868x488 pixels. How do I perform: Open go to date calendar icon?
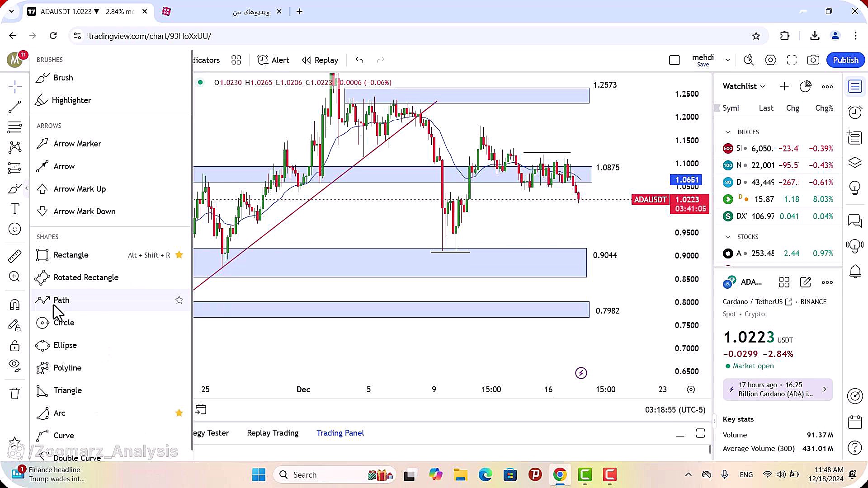pyautogui.click(x=201, y=410)
